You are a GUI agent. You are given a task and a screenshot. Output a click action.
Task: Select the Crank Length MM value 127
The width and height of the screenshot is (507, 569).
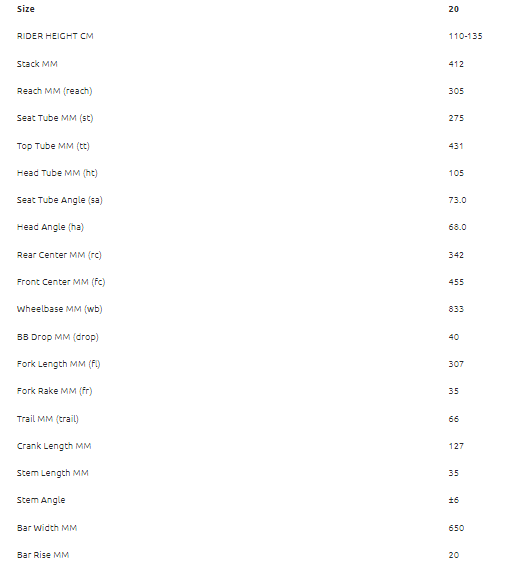456,446
